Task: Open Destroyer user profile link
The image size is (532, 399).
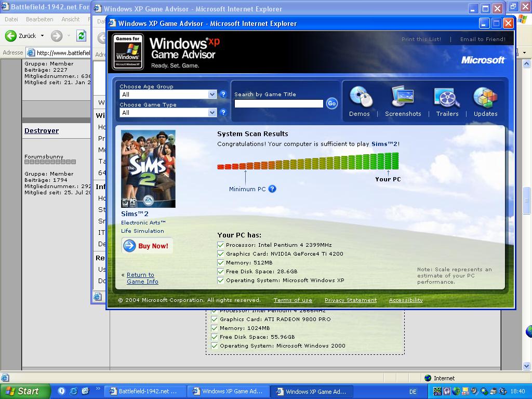Action: (x=42, y=130)
